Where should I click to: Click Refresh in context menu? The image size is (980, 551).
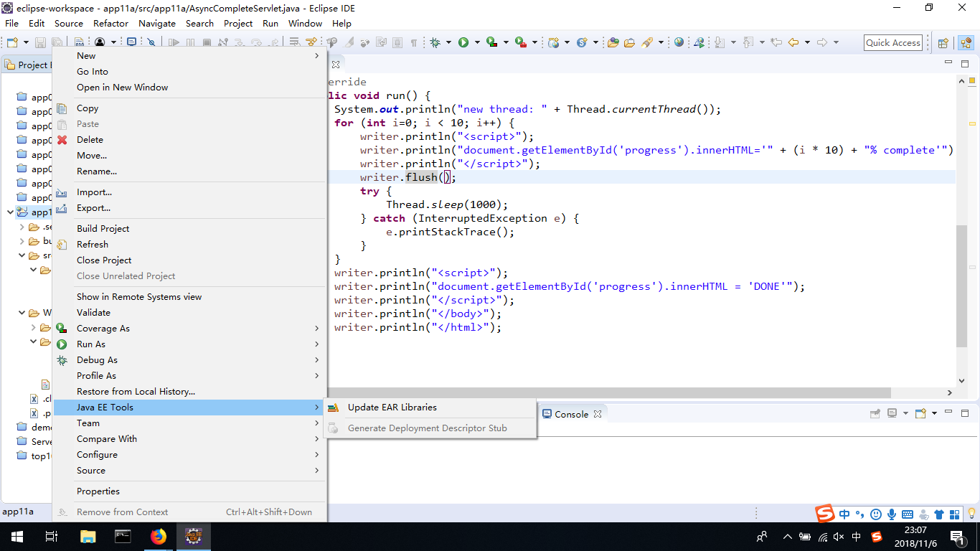tap(189, 244)
